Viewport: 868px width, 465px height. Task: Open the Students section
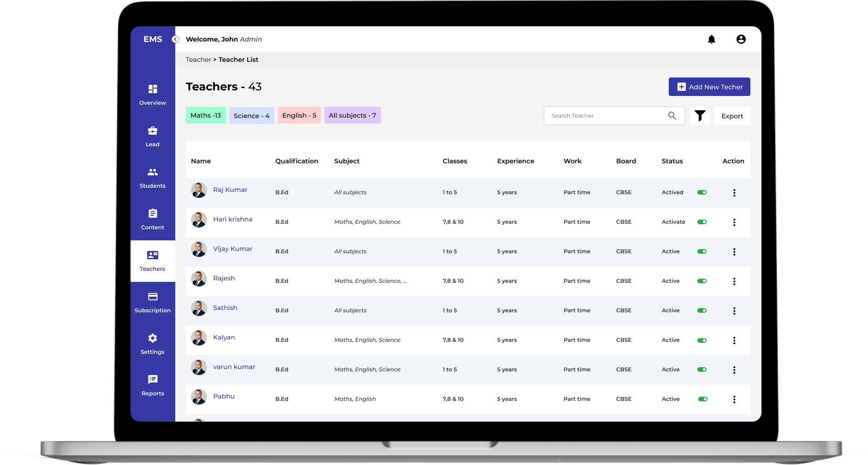coord(153,178)
